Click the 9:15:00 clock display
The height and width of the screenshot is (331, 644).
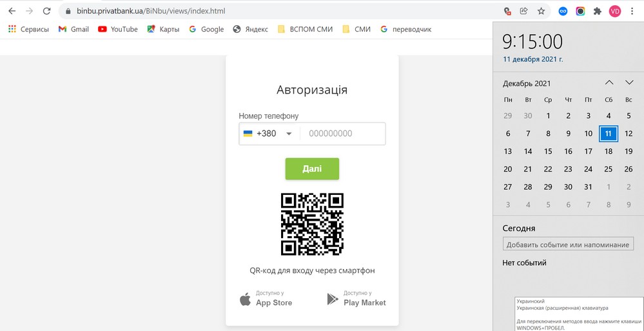click(532, 42)
